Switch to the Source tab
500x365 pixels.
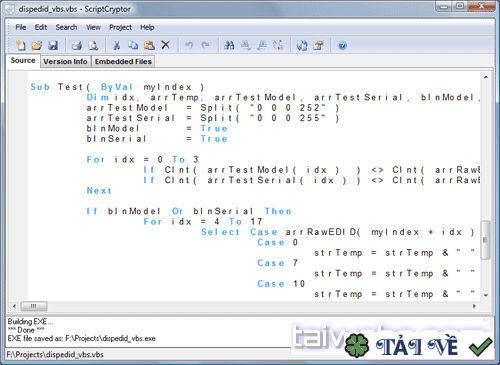click(23, 61)
